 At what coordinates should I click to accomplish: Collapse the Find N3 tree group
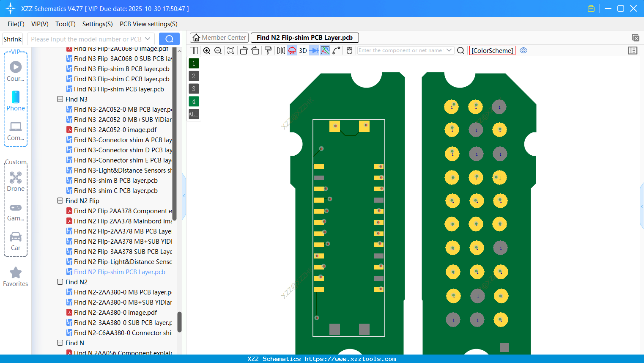[60, 99]
